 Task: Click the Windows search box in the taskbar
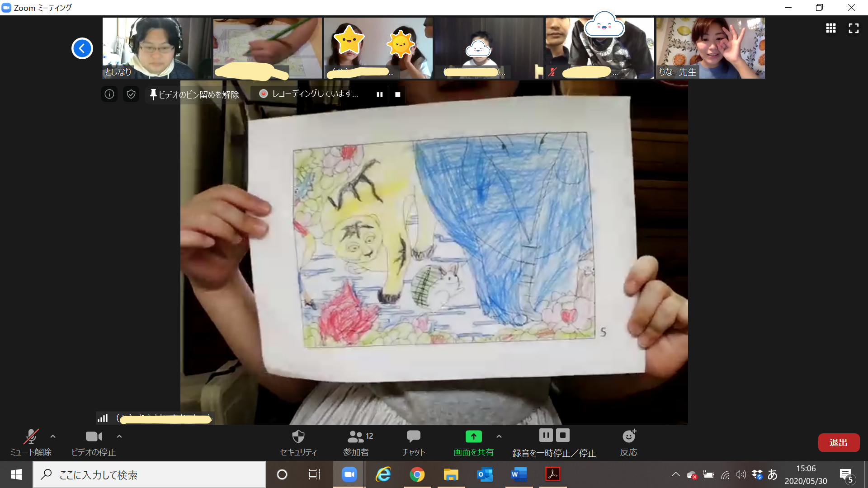[149, 474]
